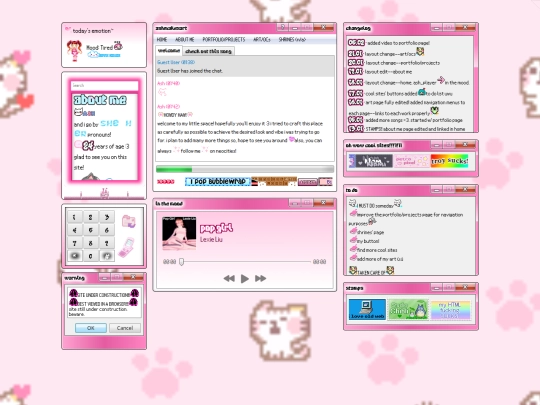Click the pink arrow icon in changelog

(441, 81)
